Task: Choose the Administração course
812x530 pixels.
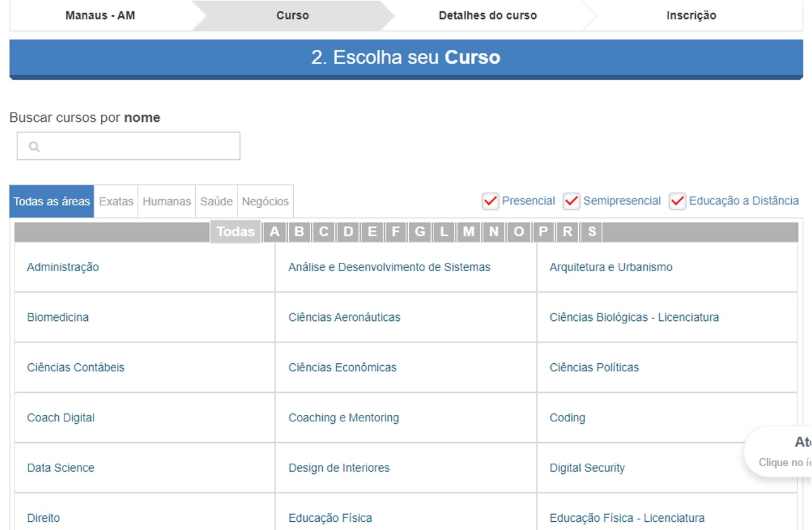Action: click(x=63, y=267)
